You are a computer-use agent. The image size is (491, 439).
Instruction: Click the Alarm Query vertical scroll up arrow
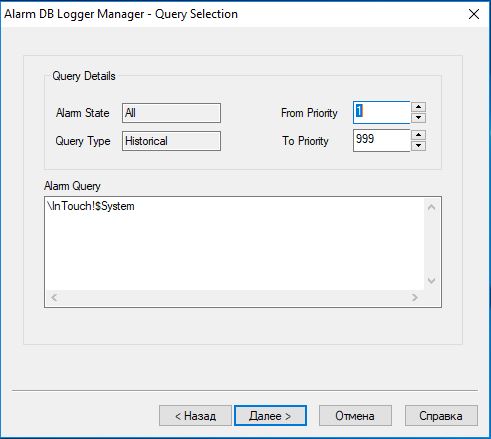(432, 207)
